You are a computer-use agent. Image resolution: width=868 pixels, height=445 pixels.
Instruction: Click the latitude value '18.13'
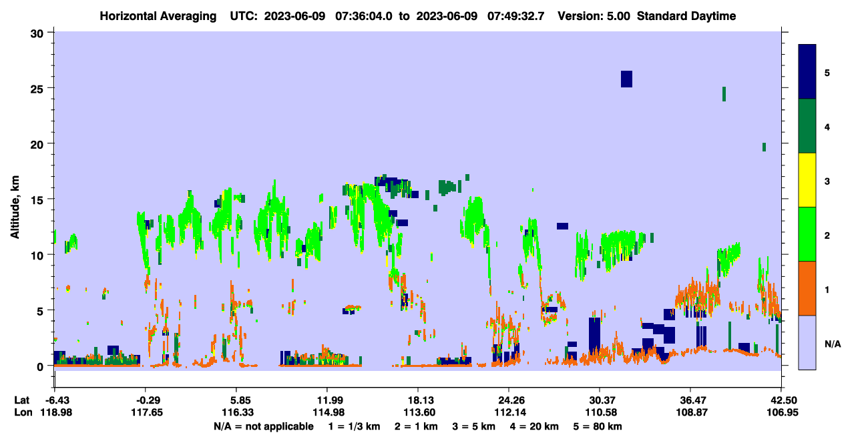[421, 400]
